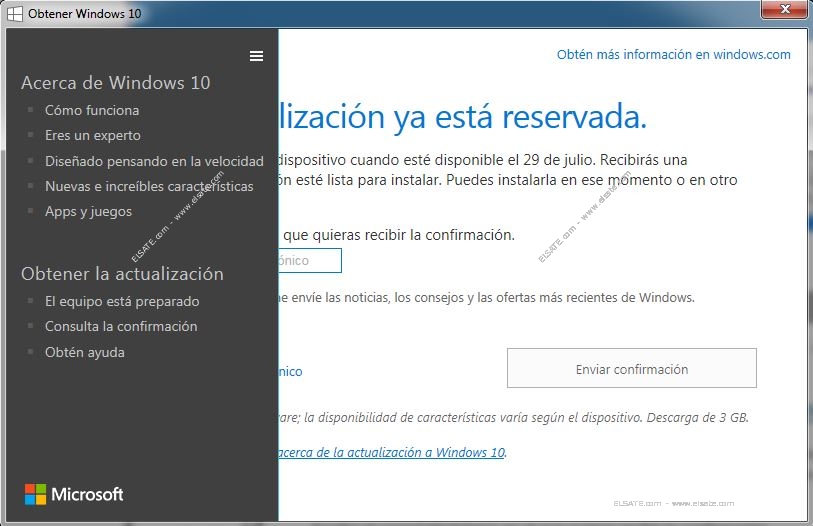
Task: Open 'Diseñado pensando en la velocidad' page
Action: (155, 161)
